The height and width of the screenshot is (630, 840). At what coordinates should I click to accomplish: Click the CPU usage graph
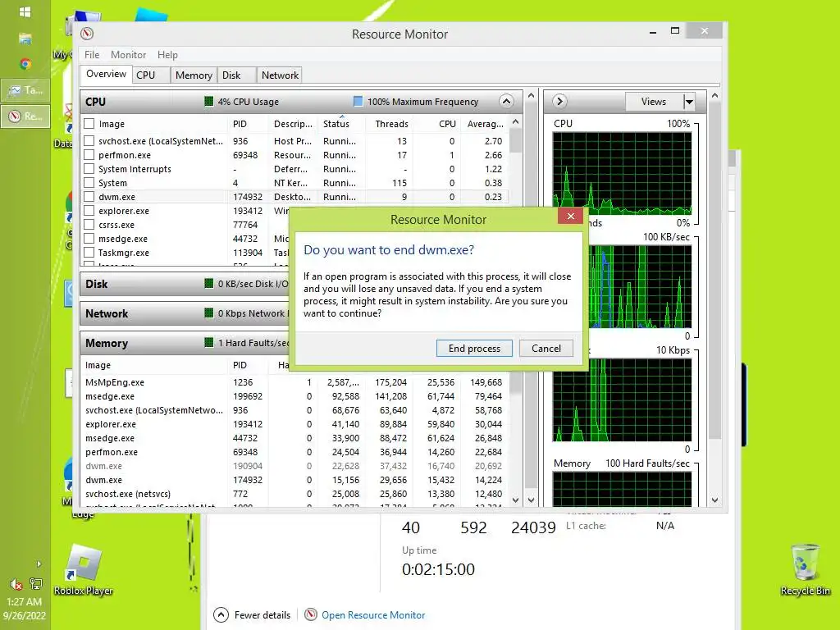tap(622, 174)
